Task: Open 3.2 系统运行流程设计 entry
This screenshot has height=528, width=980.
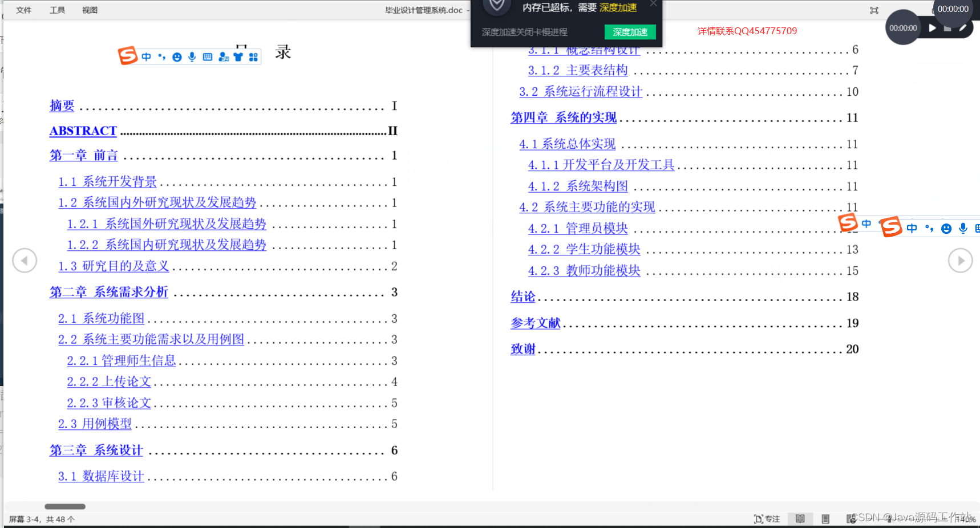Action: pyautogui.click(x=581, y=91)
